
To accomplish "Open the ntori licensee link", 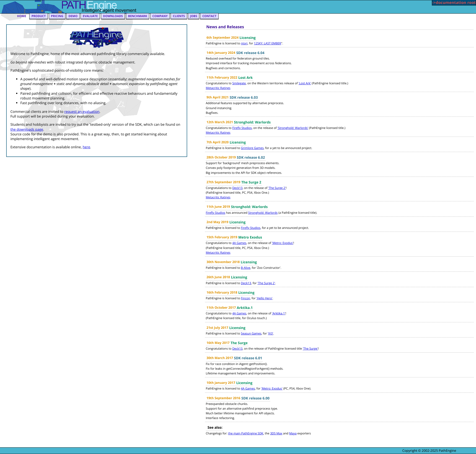I will 244,43.
